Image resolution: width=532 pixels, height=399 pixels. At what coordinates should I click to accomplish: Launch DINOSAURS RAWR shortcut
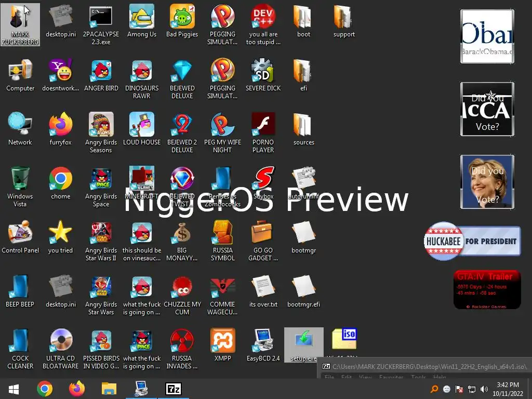coord(141,79)
